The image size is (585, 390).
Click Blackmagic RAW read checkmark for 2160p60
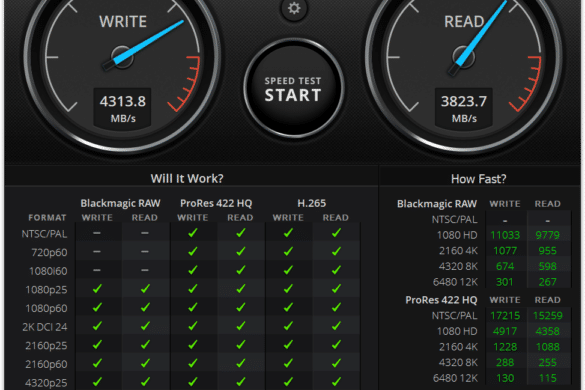pyautogui.click(x=145, y=363)
